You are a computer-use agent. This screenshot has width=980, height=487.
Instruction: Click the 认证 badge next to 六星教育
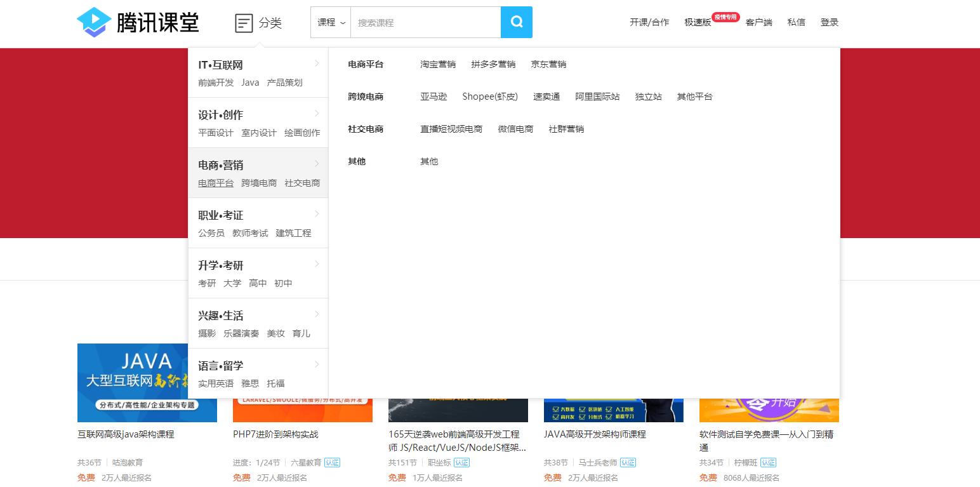click(333, 463)
